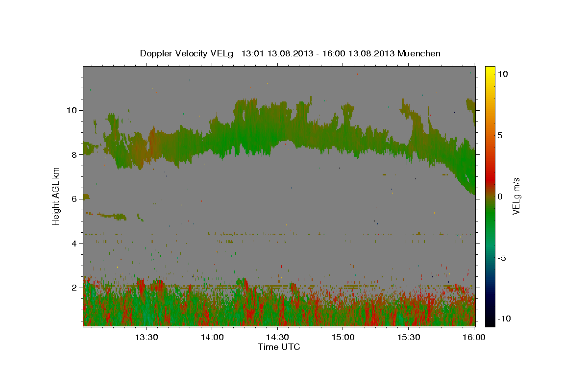The height and width of the screenshot is (392, 588).
Task: Click the plot title "Doppler Velocity VELg"
Action: (186, 53)
